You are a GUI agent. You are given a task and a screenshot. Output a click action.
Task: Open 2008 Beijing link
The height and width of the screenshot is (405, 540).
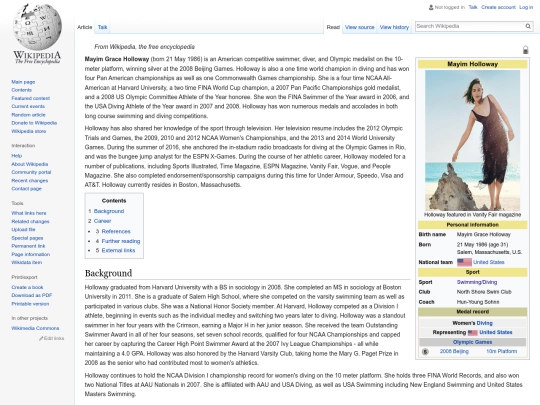[454, 352]
